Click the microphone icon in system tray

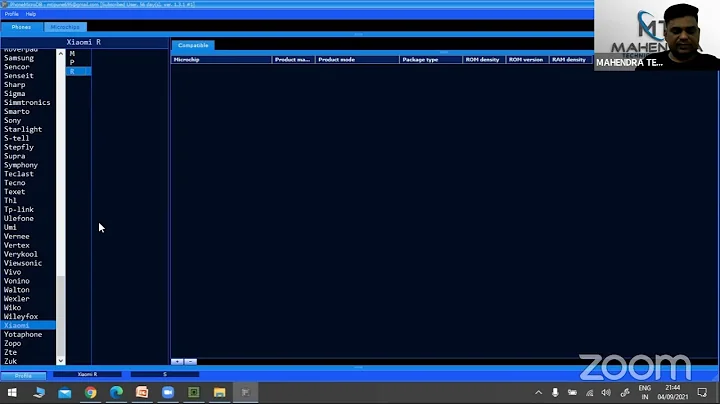[x=555, y=393]
